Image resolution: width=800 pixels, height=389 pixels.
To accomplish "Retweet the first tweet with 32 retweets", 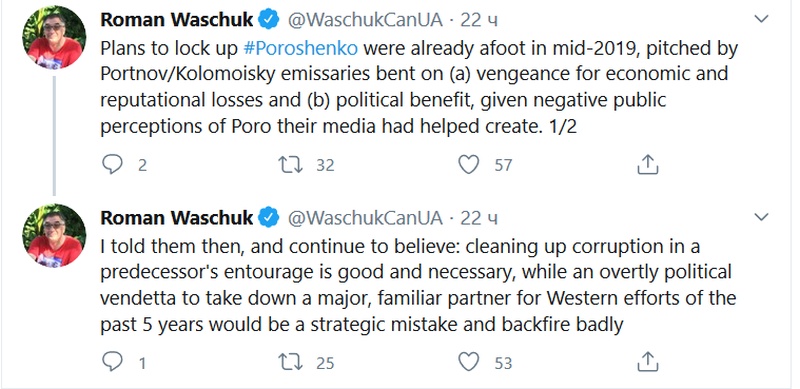I will tap(290, 165).
